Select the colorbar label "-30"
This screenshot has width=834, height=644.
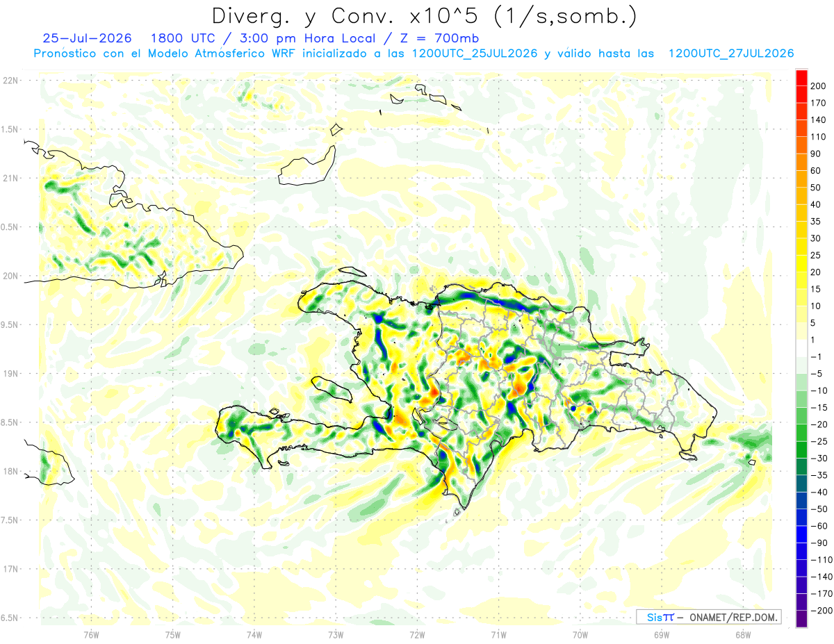819,459
